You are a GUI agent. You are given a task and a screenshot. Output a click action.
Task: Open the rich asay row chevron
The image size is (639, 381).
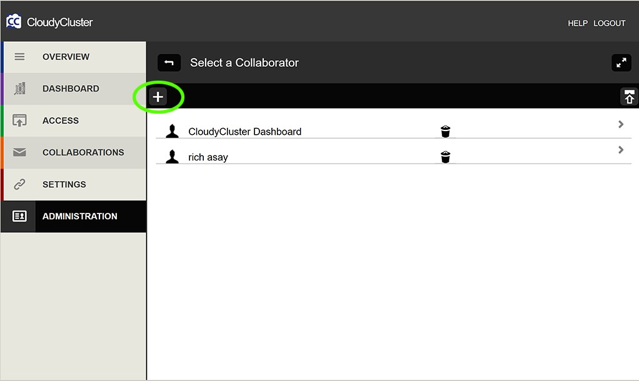[621, 150]
